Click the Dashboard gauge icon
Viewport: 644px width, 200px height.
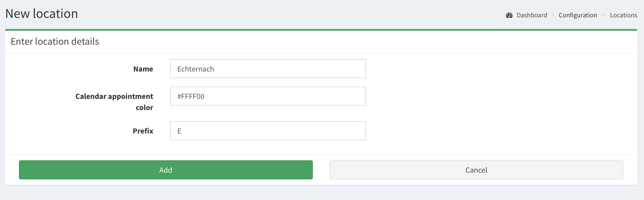509,15
